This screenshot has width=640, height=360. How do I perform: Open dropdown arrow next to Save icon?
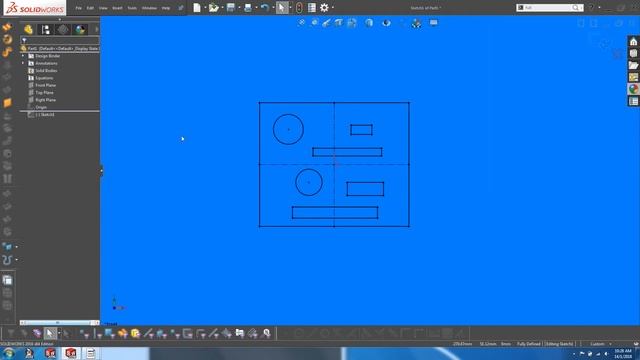pos(239,7)
